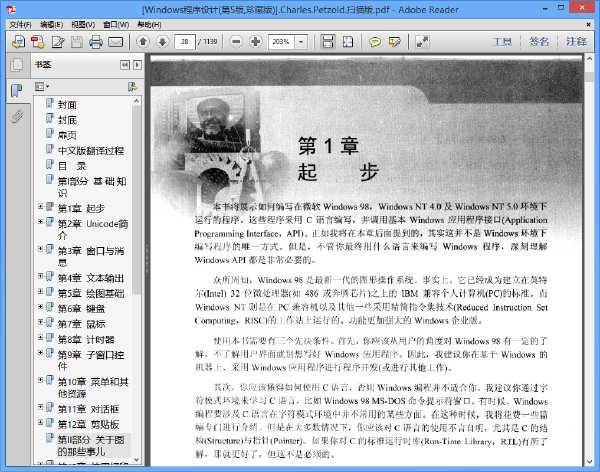Viewport: 600px width, 472px height.
Task: Go to previous page up arrow
Action: [143, 41]
